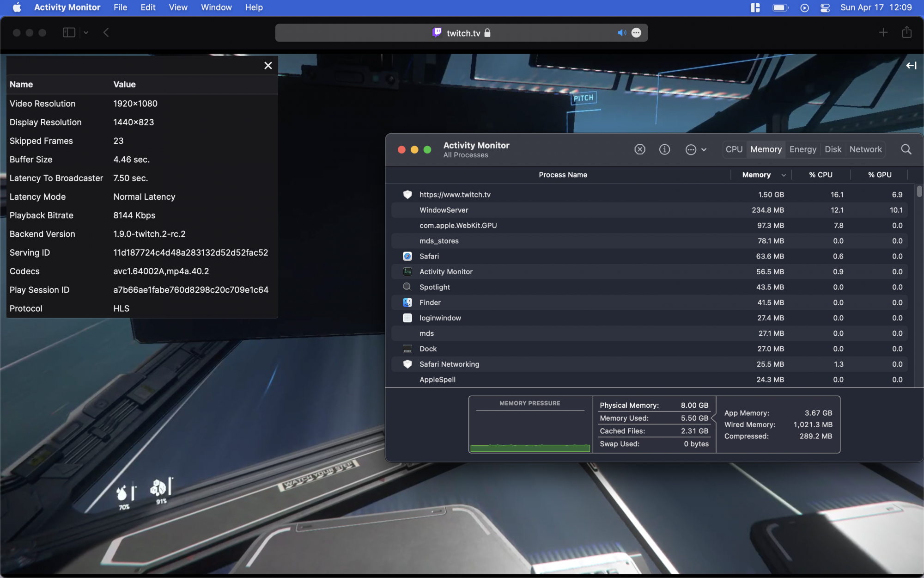Open the Window menu in Activity Monitor

click(x=216, y=7)
